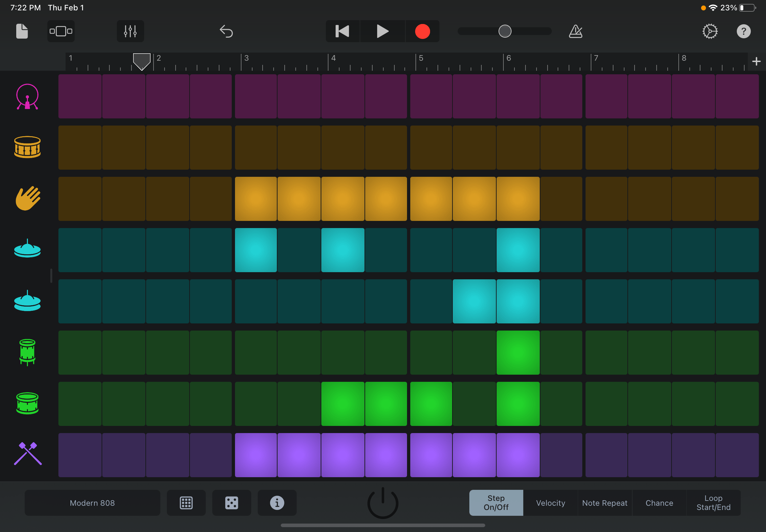Image resolution: width=766 pixels, height=532 pixels.
Task: Toggle the beat sequencer power switch
Action: tap(383, 503)
